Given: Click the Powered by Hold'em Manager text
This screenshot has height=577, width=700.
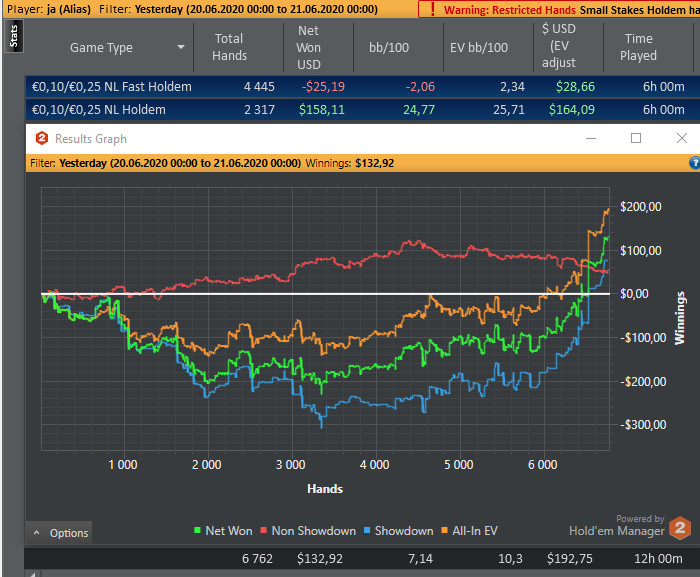Looking at the screenshot, I should point(617,526).
